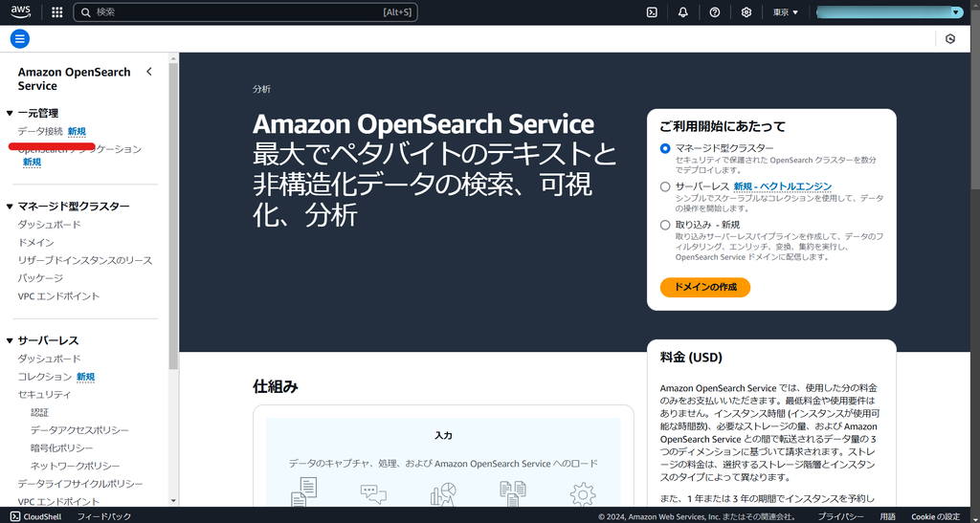
Task: Click the ドメインの作成 button
Action: [705, 287]
